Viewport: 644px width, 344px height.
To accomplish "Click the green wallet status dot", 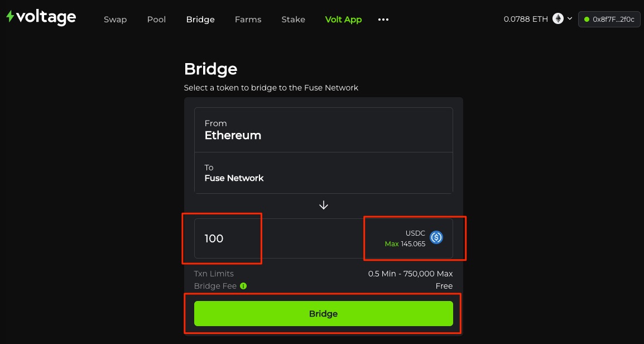I will click(587, 20).
